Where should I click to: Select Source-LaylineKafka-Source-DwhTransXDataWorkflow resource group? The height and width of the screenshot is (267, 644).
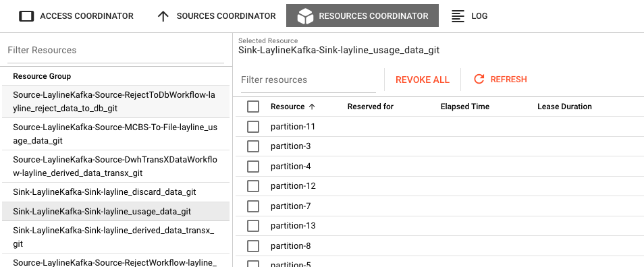pos(115,167)
